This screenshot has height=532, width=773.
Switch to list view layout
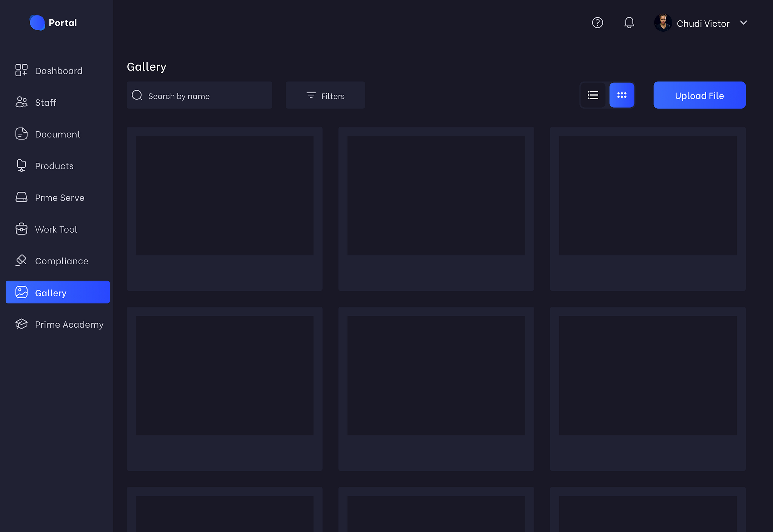pyautogui.click(x=593, y=95)
